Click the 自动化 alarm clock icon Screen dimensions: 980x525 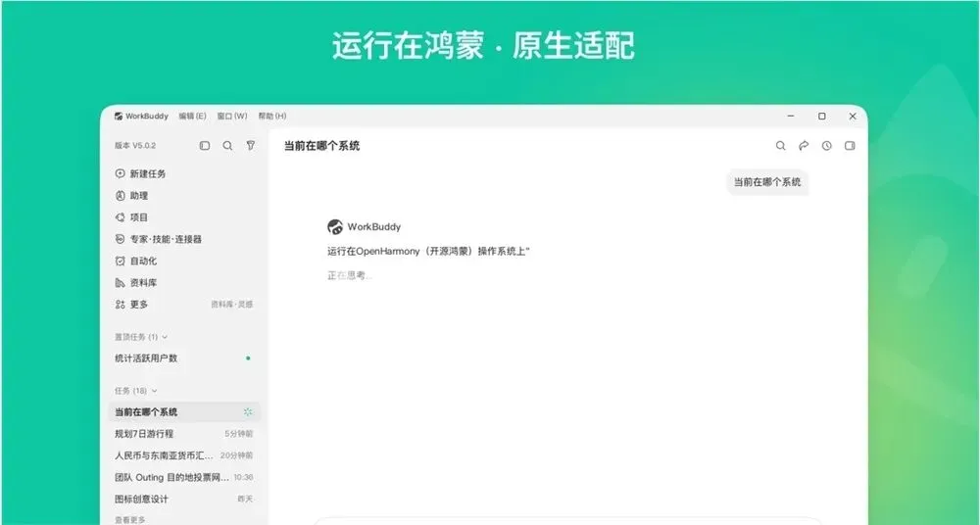point(121,262)
